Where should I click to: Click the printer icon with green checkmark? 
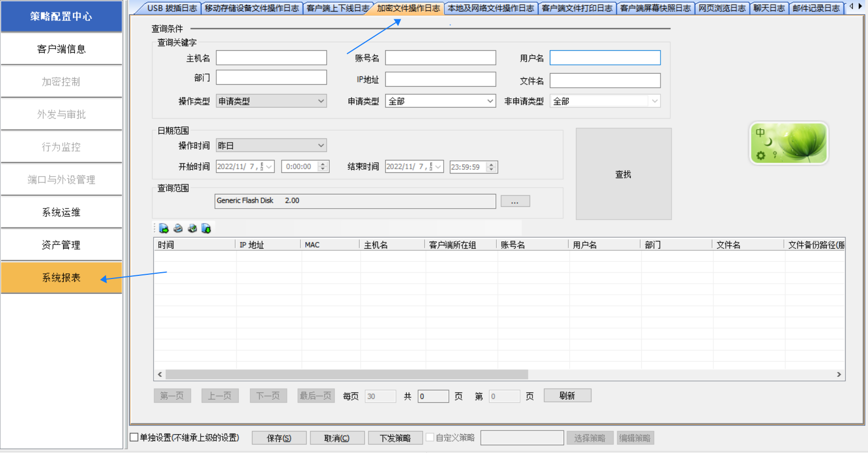[192, 228]
